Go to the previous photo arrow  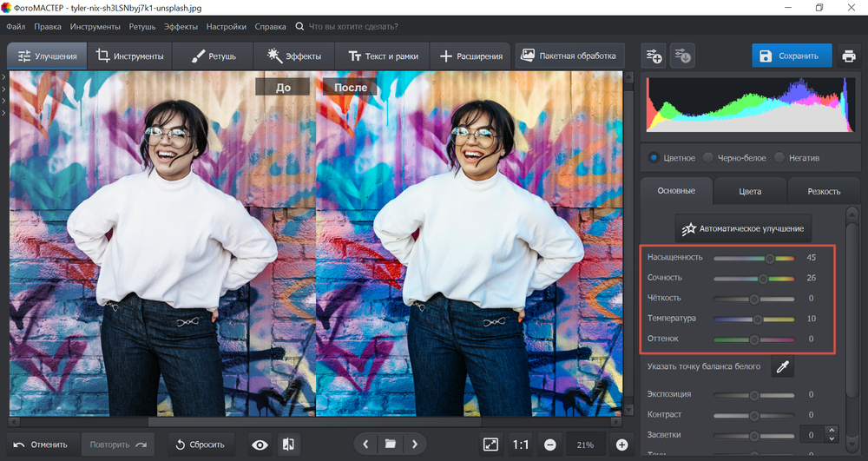pos(365,445)
